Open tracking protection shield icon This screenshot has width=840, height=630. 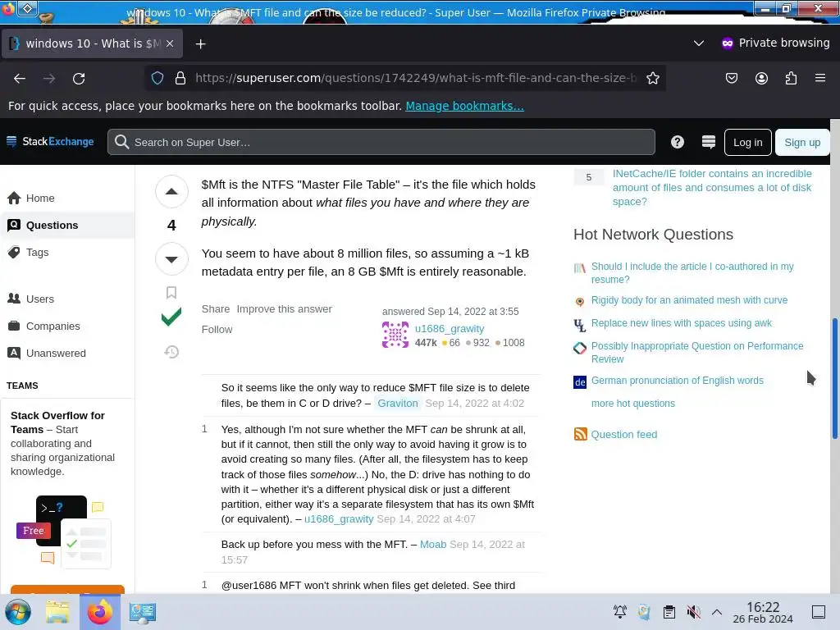[157, 78]
